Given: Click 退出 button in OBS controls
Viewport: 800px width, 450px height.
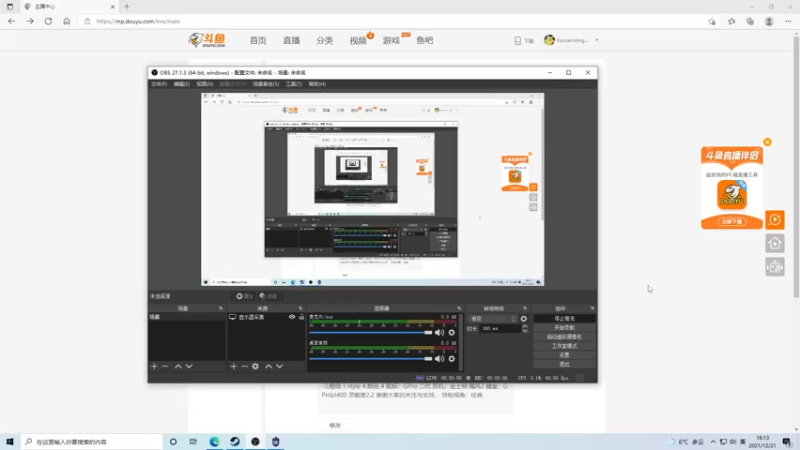Looking at the screenshot, I should point(564,364).
